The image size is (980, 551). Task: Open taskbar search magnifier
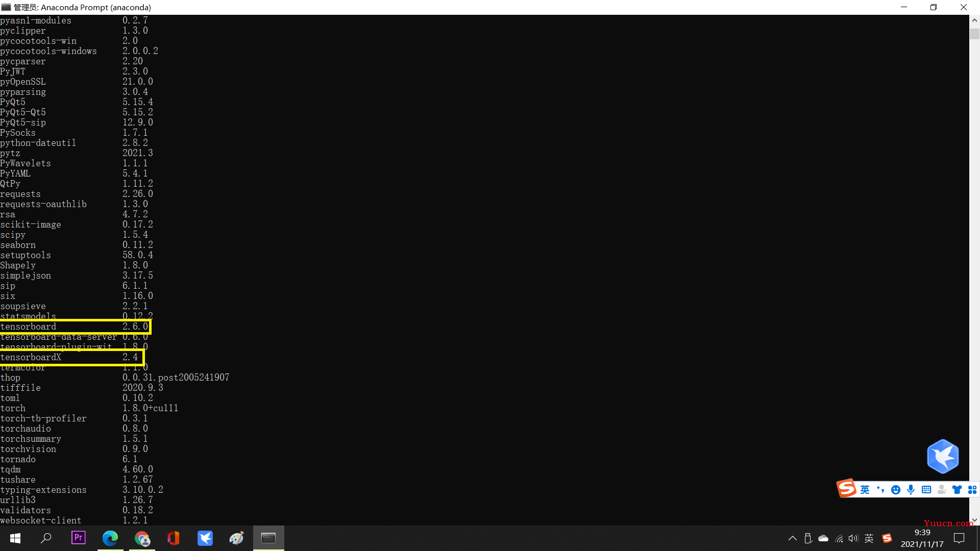click(46, 538)
